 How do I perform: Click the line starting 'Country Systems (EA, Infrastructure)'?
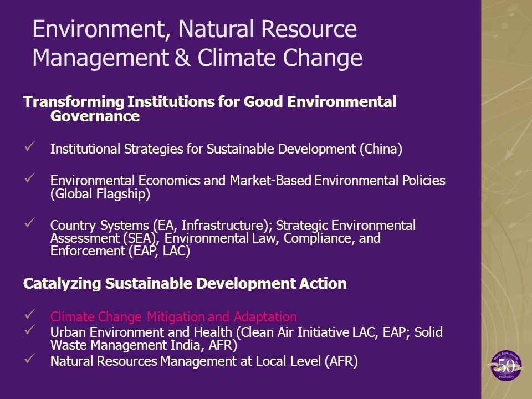click(233, 226)
